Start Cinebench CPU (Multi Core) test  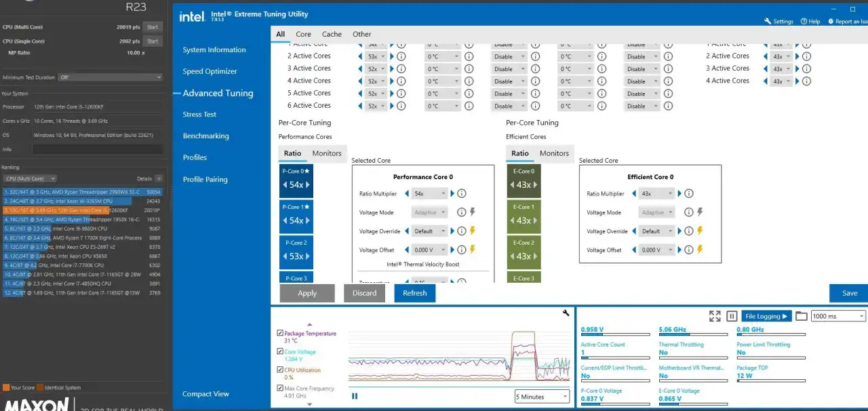pos(153,27)
